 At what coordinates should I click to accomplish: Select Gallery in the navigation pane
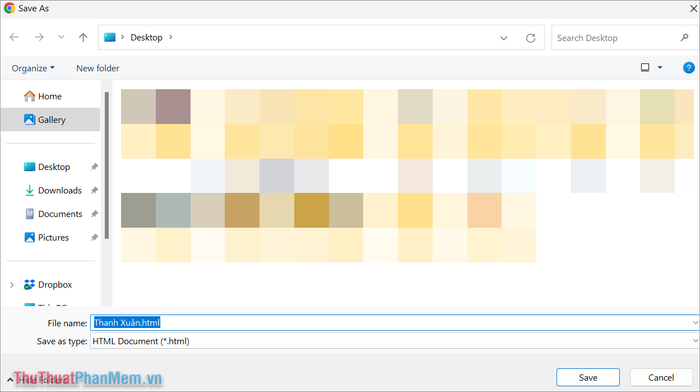[50, 120]
